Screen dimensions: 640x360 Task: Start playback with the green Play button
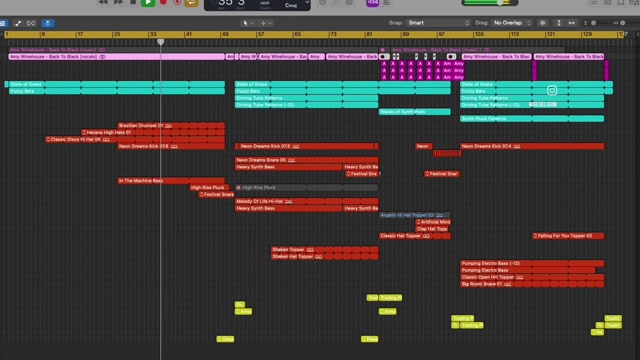(148, 3)
